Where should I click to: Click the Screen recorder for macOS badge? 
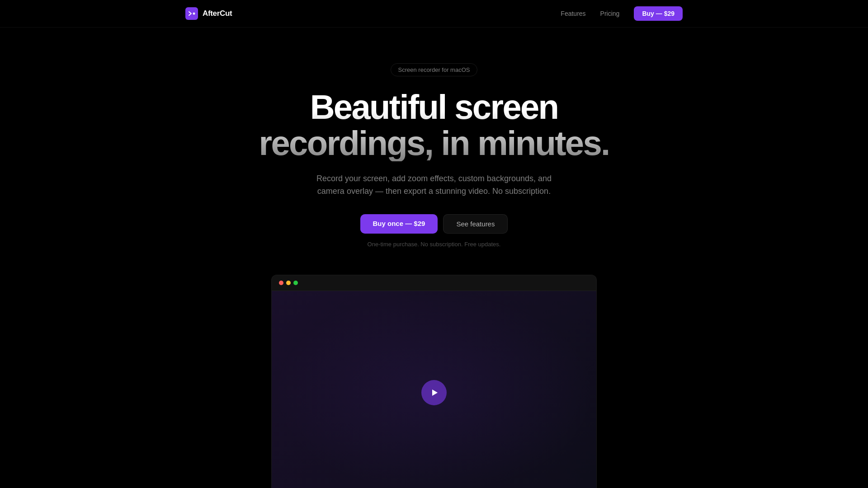click(434, 70)
